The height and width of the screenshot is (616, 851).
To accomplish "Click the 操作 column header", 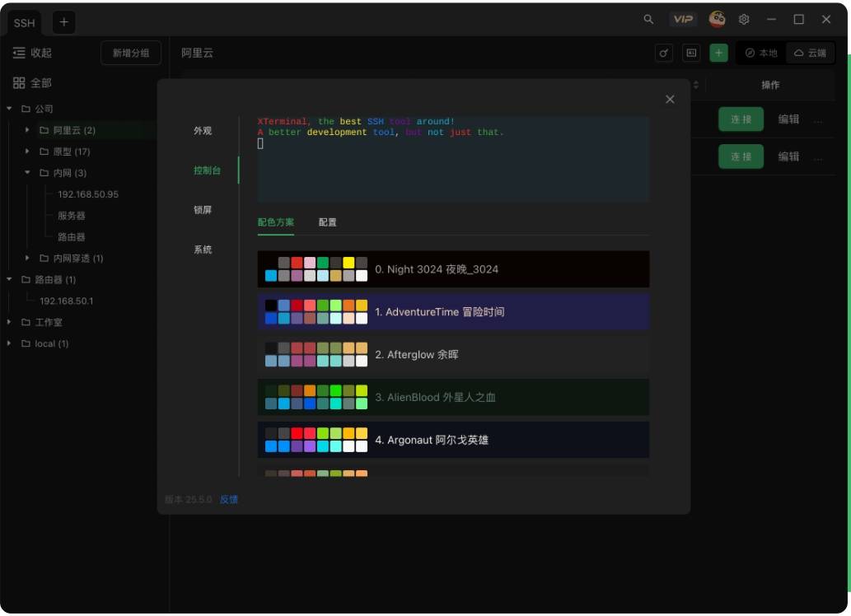I will 770,85.
